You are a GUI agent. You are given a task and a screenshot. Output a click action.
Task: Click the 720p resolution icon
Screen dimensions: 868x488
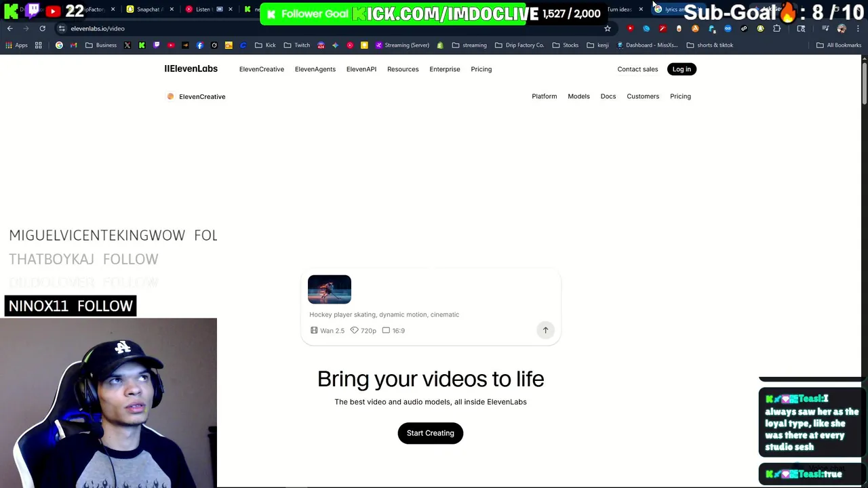tap(354, 331)
